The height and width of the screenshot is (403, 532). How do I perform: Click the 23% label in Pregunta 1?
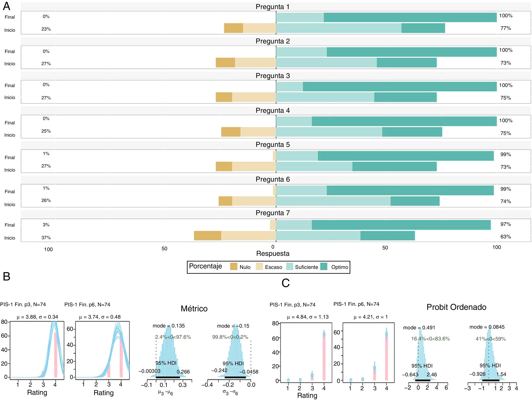46,29
